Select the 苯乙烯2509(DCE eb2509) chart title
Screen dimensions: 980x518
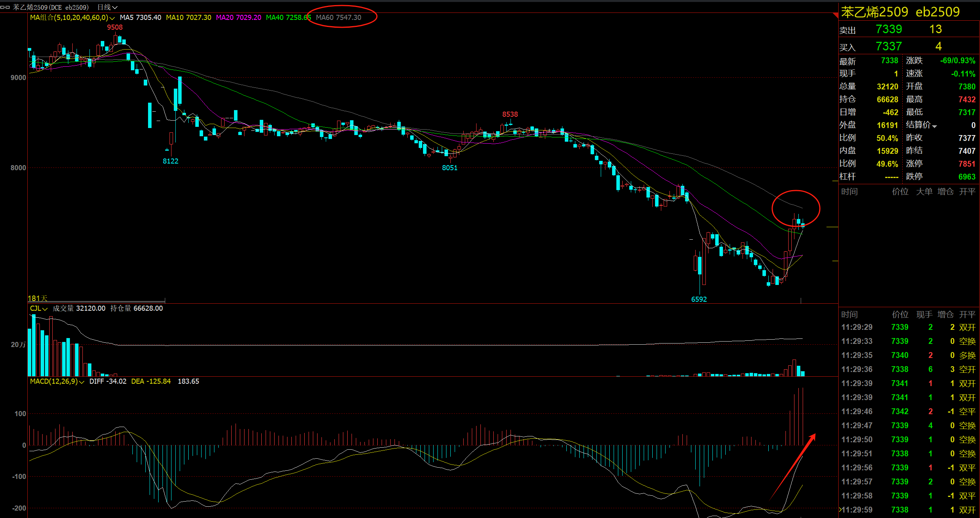coord(51,7)
